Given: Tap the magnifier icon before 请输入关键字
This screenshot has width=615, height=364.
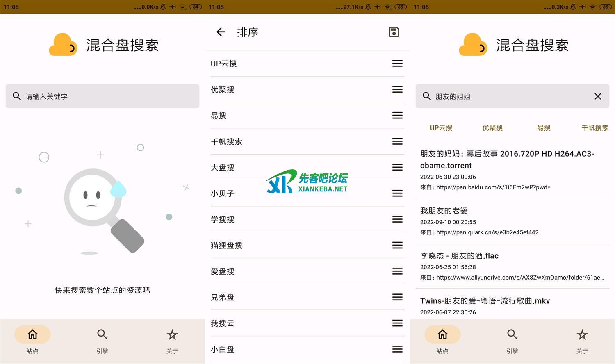Looking at the screenshot, I should click(x=17, y=96).
